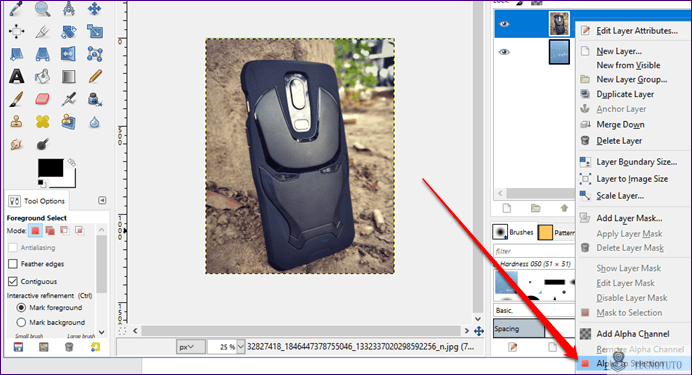The height and width of the screenshot is (375, 692).
Task: Select the Crop tool
Action: (x=42, y=31)
